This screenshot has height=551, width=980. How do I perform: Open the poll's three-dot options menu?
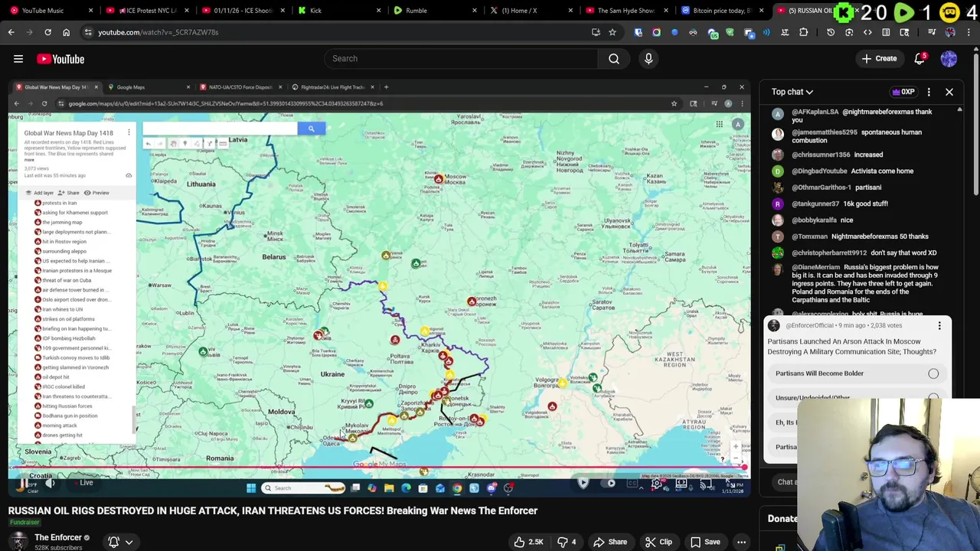[x=939, y=326]
